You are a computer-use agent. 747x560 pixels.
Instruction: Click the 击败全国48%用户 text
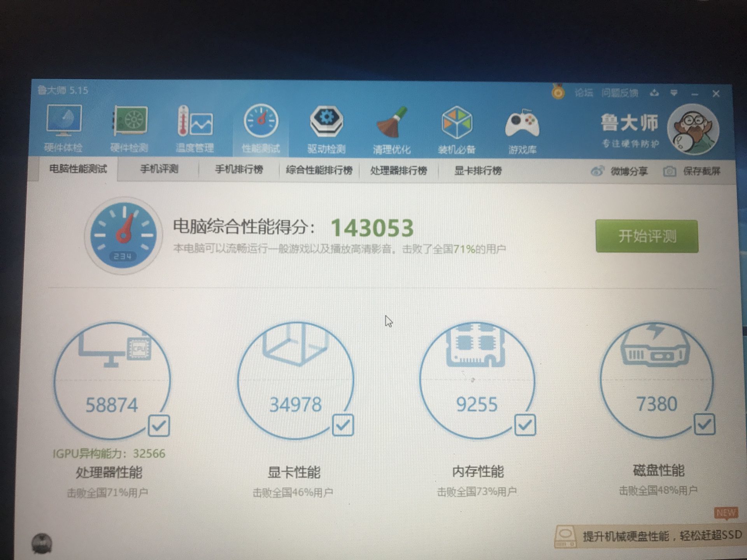coord(658,490)
